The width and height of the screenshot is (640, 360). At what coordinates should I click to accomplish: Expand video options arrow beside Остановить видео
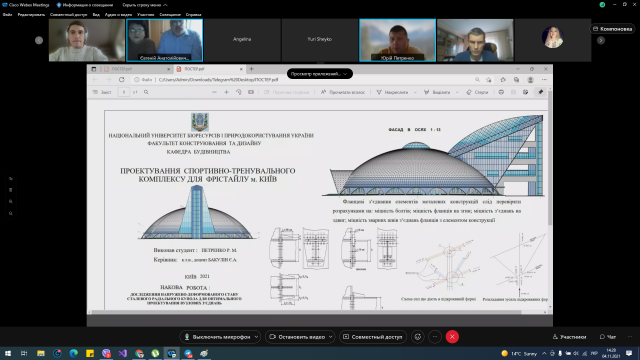point(331,337)
